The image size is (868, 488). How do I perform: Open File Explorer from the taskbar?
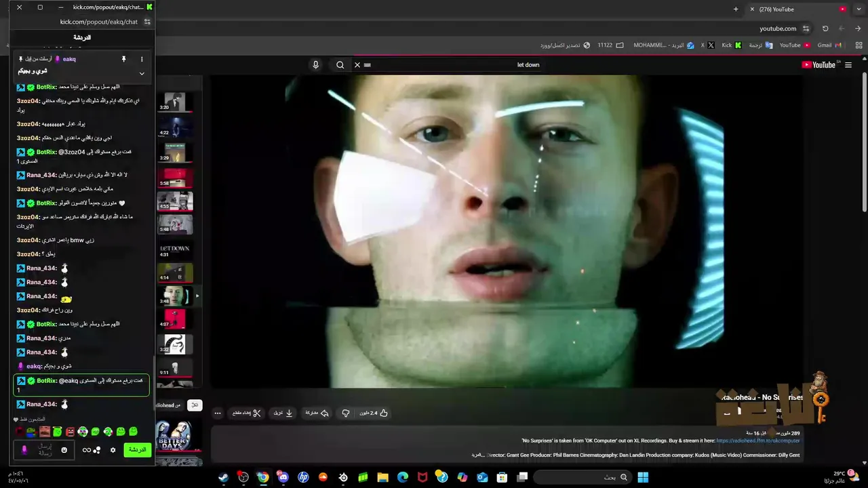[x=382, y=477]
